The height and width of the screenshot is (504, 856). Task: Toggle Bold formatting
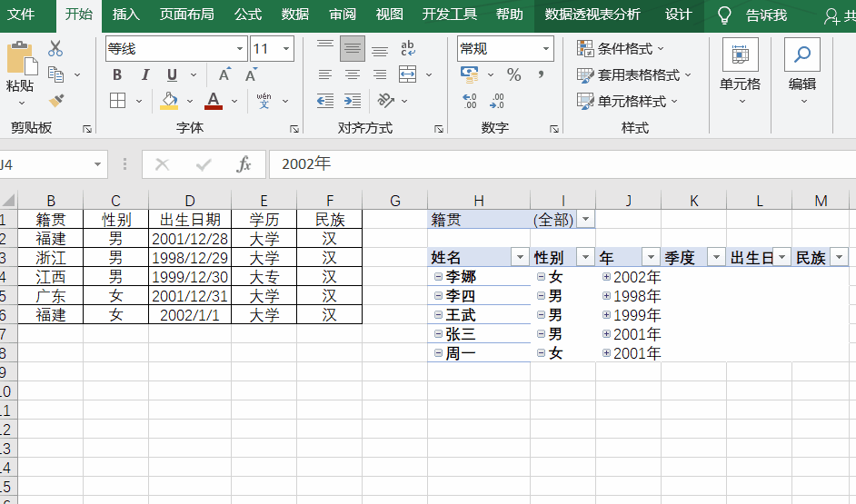pyautogui.click(x=117, y=74)
